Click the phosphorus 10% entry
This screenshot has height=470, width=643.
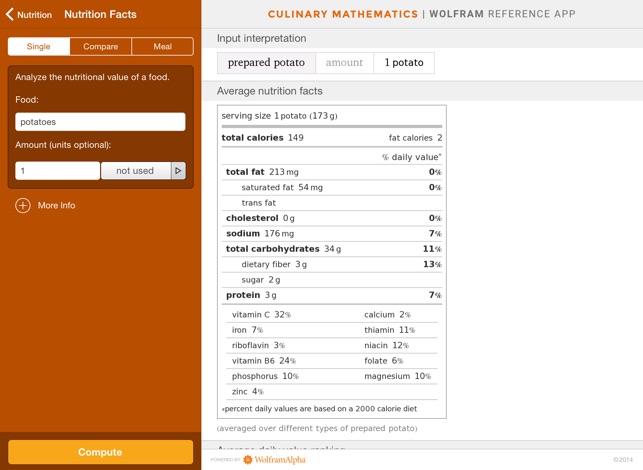click(x=265, y=376)
